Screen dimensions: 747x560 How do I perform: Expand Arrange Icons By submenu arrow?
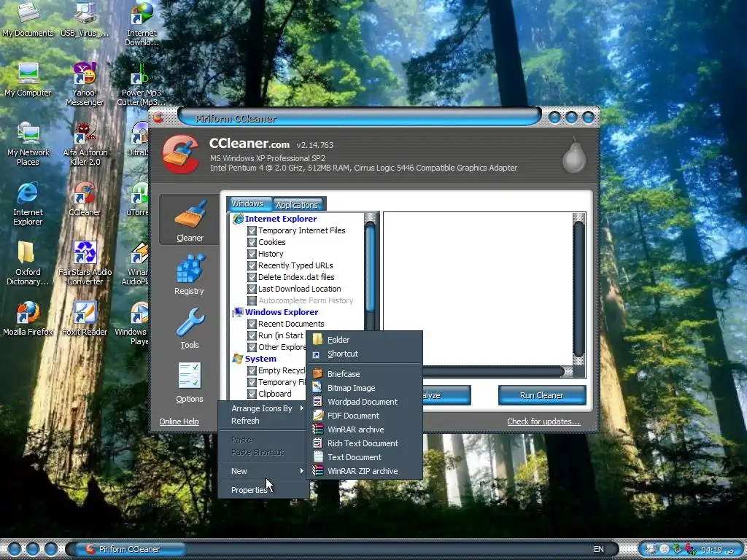tap(301, 408)
